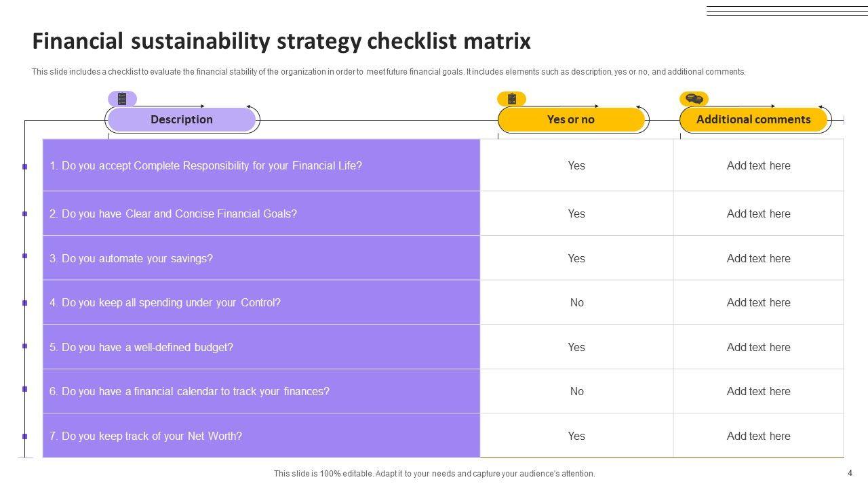The image size is (868, 488).
Task: Select the slide title about checklist matrix
Action: (x=281, y=41)
